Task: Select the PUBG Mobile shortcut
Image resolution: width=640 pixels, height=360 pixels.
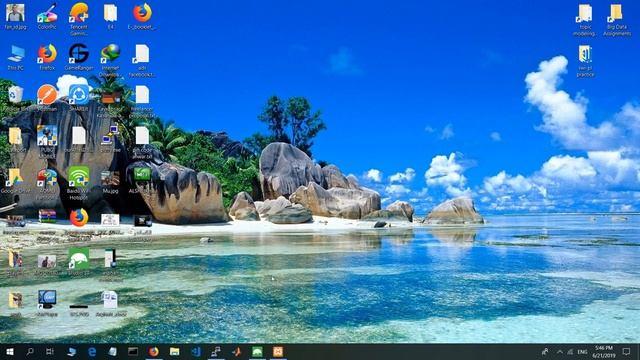Action: tap(47, 141)
